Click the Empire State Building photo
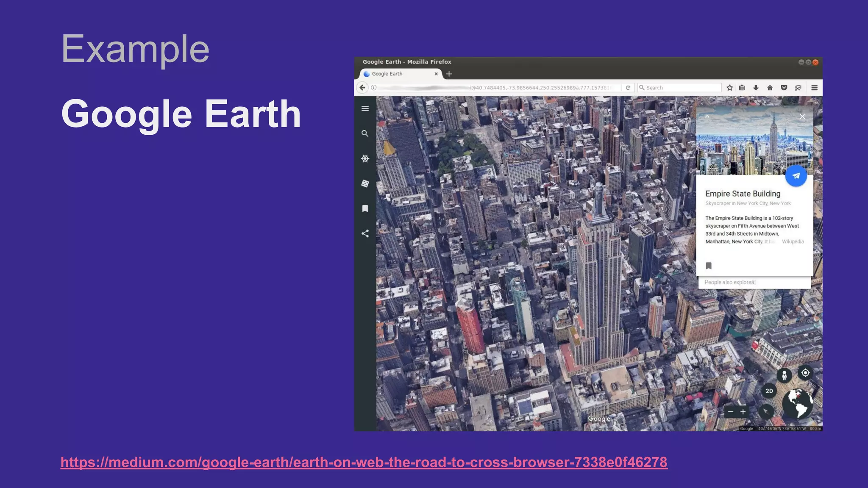The width and height of the screenshot is (868, 488). coord(754,140)
